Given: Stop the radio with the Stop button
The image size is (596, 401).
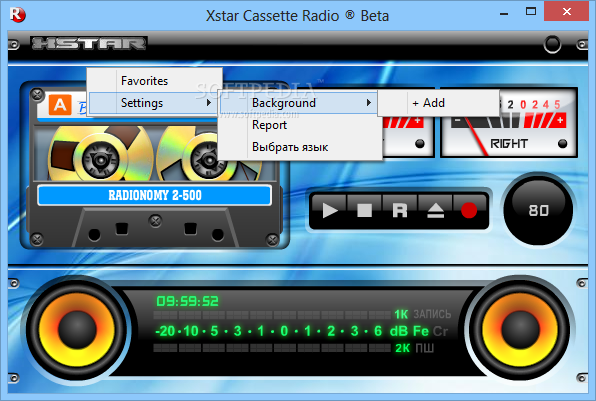Looking at the screenshot, I should tap(364, 210).
